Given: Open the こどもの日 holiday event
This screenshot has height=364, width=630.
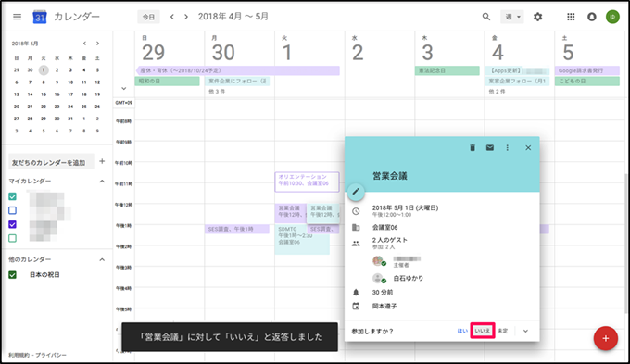Looking at the screenshot, I should [x=587, y=82].
